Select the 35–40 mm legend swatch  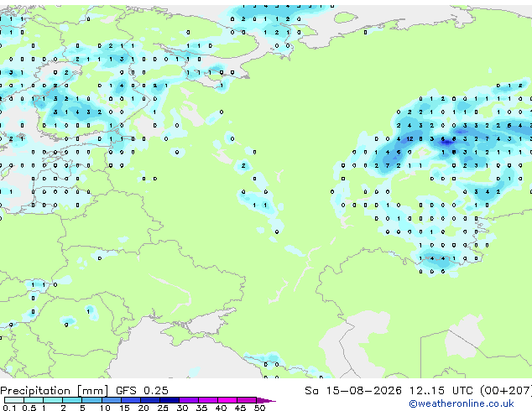tap(208, 400)
